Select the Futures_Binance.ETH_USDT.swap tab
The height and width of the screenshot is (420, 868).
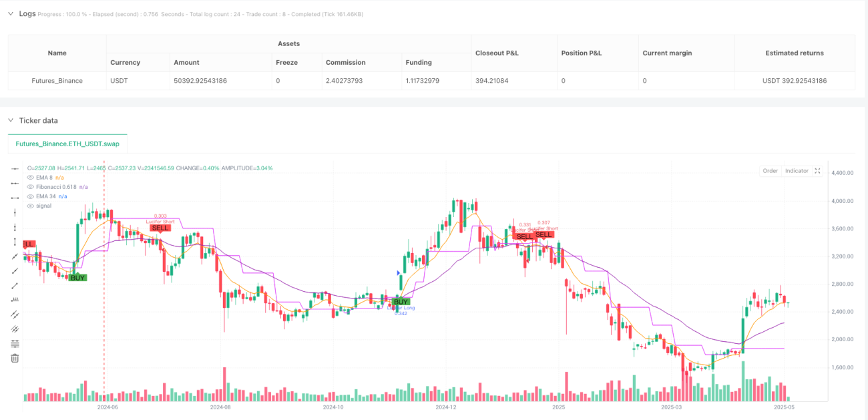pos(67,144)
